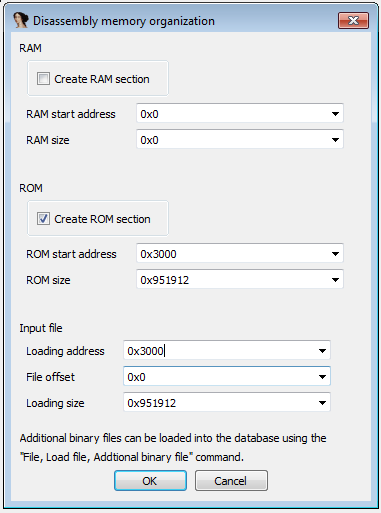The image size is (381, 513).
Task: Click the ROM size label
Action: (x=48, y=280)
